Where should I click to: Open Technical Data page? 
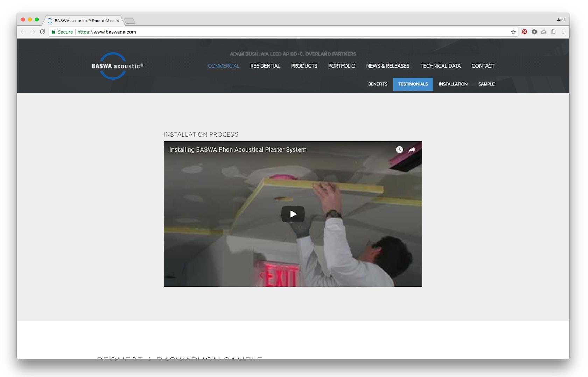440,66
